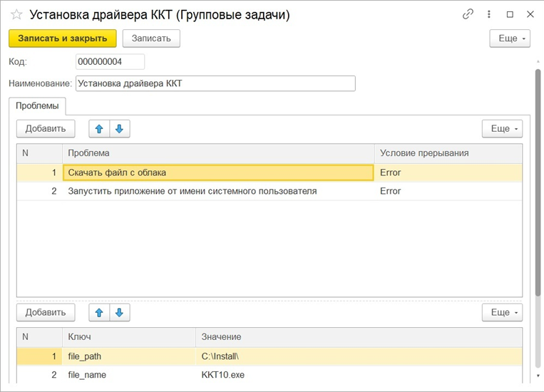
Task: Expand the top 'Еще' dropdown menu
Action: 510,38
